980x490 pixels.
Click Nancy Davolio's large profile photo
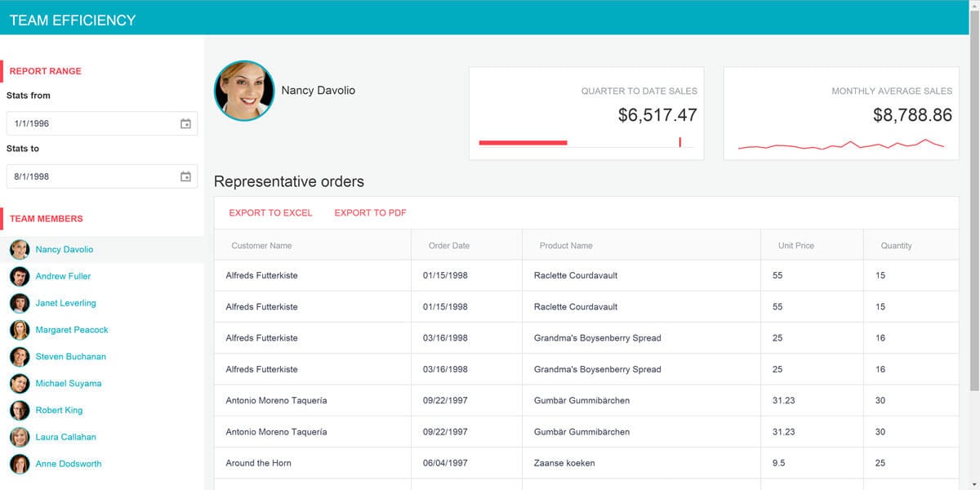[243, 90]
